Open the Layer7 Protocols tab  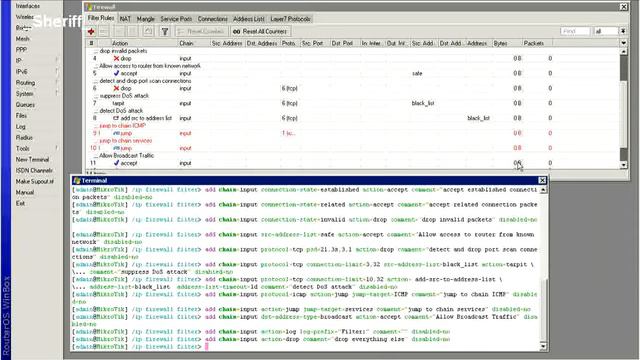pyautogui.click(x=291, y=19)
